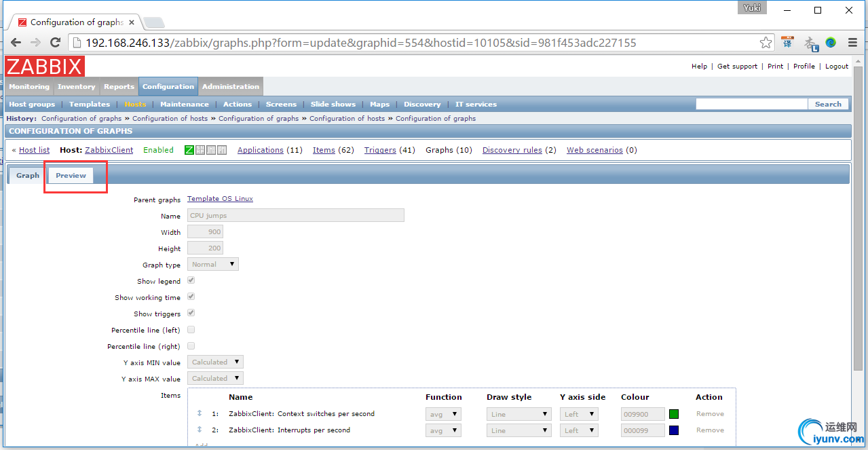Viewport: 868px width, 450px height.
Task: Open the Reports menu
Action: (119, 87)
